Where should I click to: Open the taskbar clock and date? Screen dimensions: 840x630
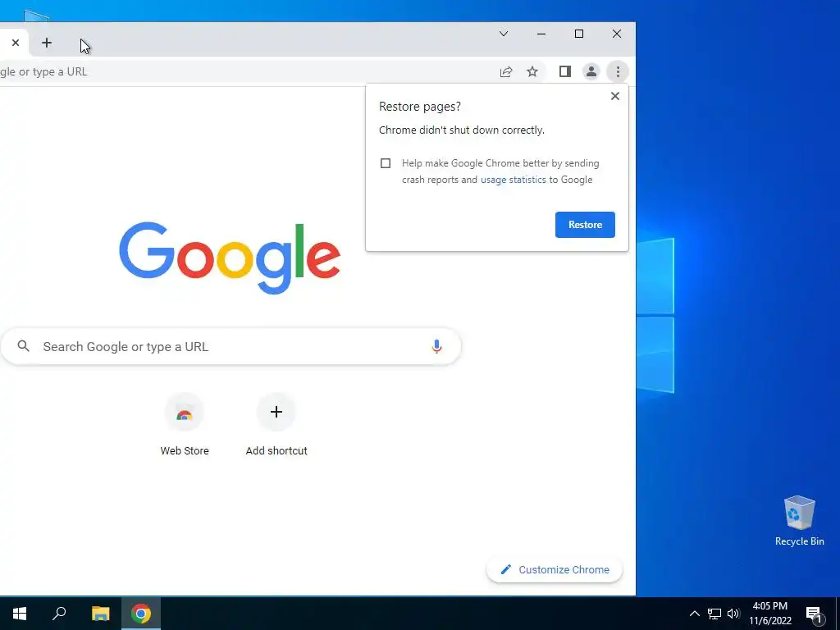[x=770, y=614]
